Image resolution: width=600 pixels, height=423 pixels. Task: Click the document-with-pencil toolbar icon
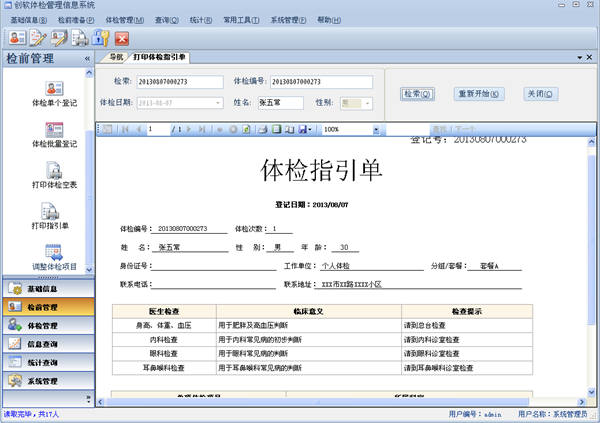[x=38, y=38]
